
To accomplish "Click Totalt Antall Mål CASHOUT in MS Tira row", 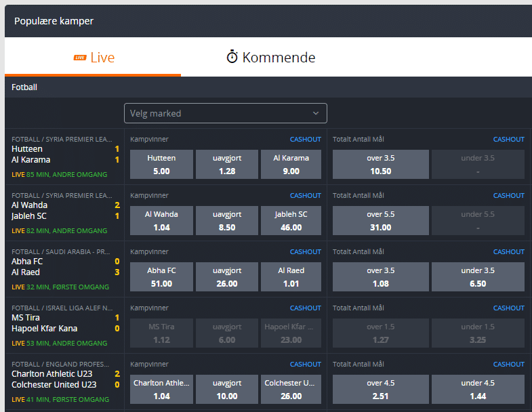I will 508,308.
